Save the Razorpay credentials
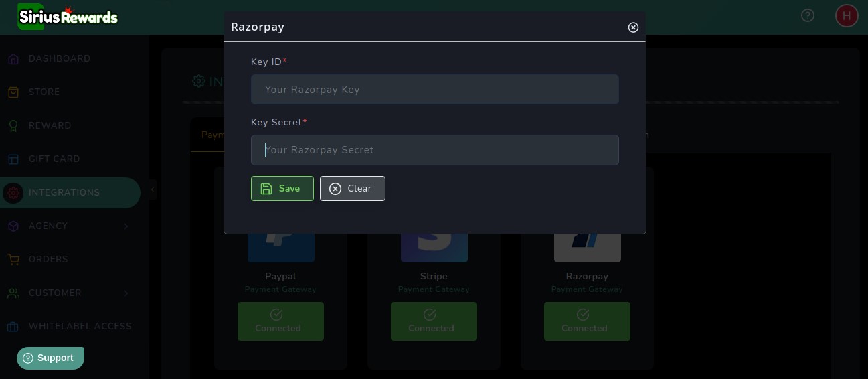This screenshot has width=868, height=379. click(x=282, y=188)
